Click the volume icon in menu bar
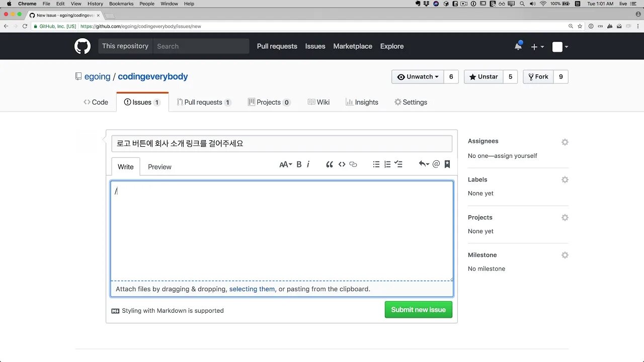 point(532,4)
